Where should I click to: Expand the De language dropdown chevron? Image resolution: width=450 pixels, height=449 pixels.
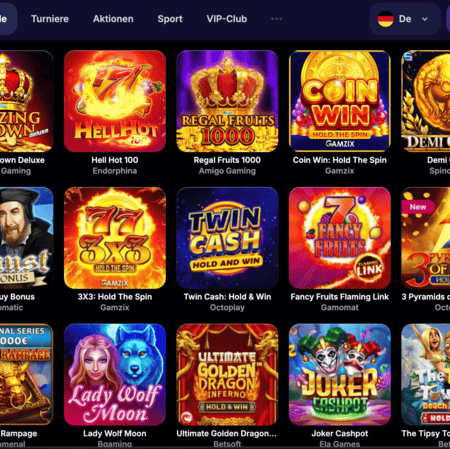[425, 19]
